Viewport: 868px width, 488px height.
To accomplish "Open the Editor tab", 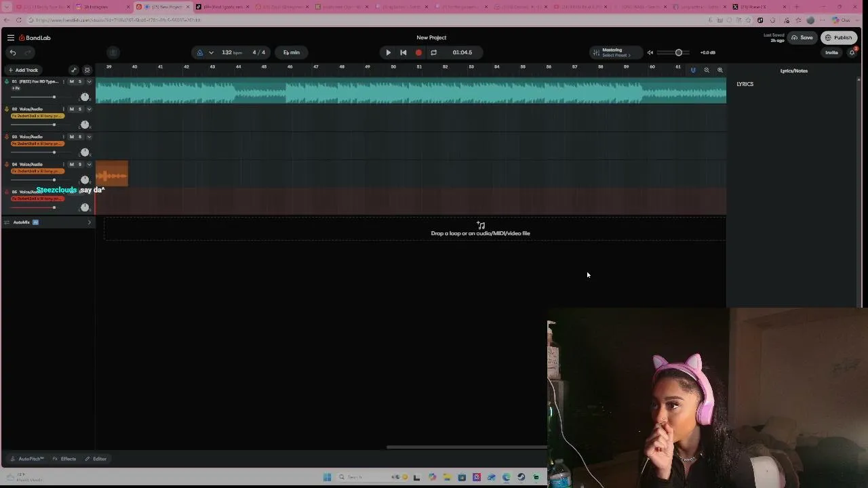I will click(96, 459).
